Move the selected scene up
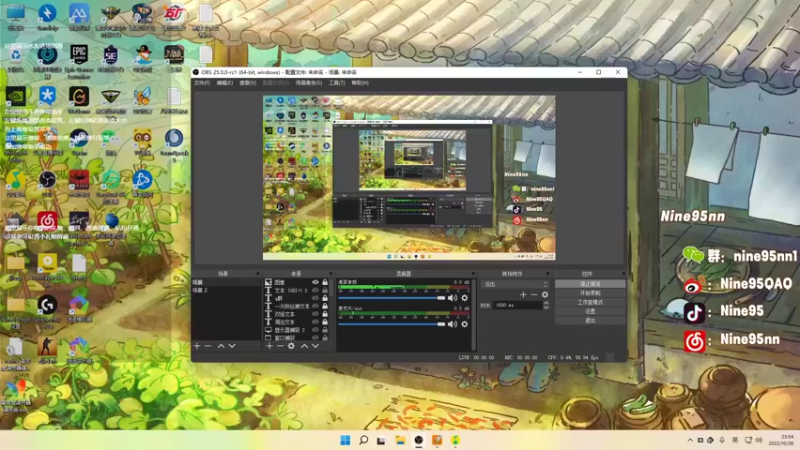 point(221,346)
